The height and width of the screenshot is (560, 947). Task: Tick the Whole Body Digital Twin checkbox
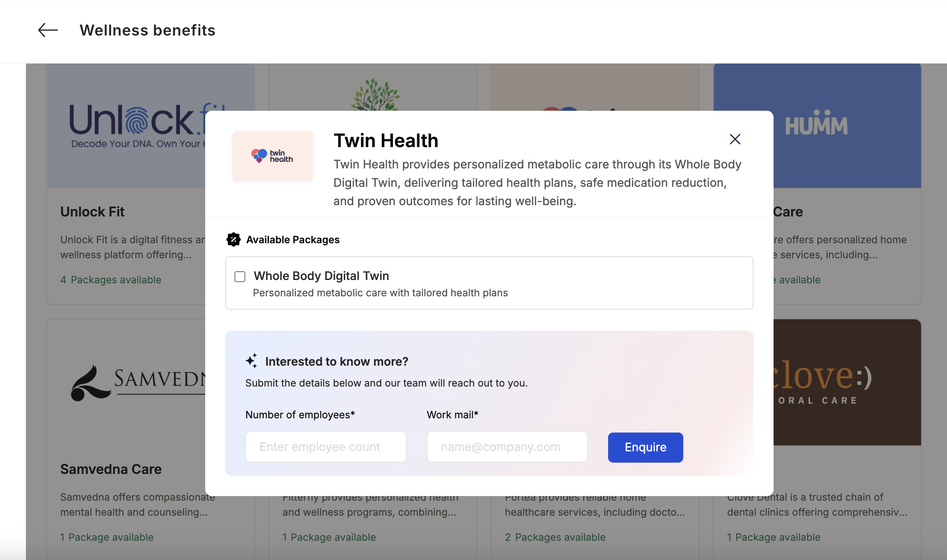(x=240, y=277)
